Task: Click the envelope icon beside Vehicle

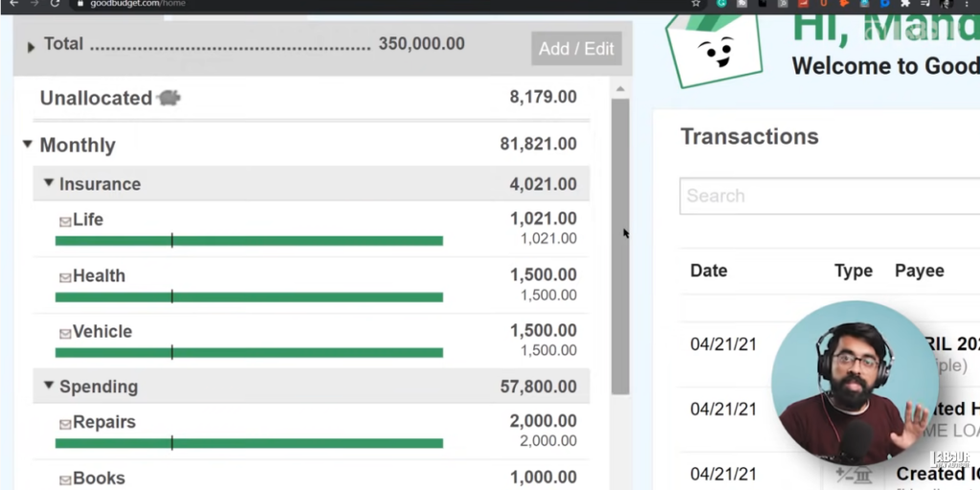Action: coord(65,334)
